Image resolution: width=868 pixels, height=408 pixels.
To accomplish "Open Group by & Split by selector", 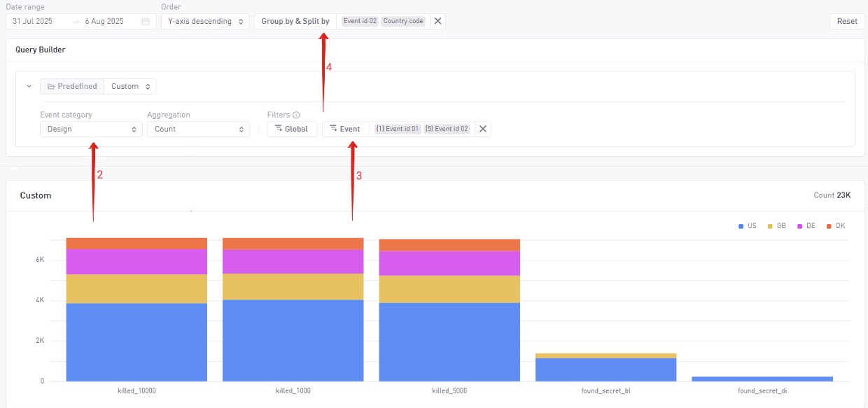I will 295,22.
